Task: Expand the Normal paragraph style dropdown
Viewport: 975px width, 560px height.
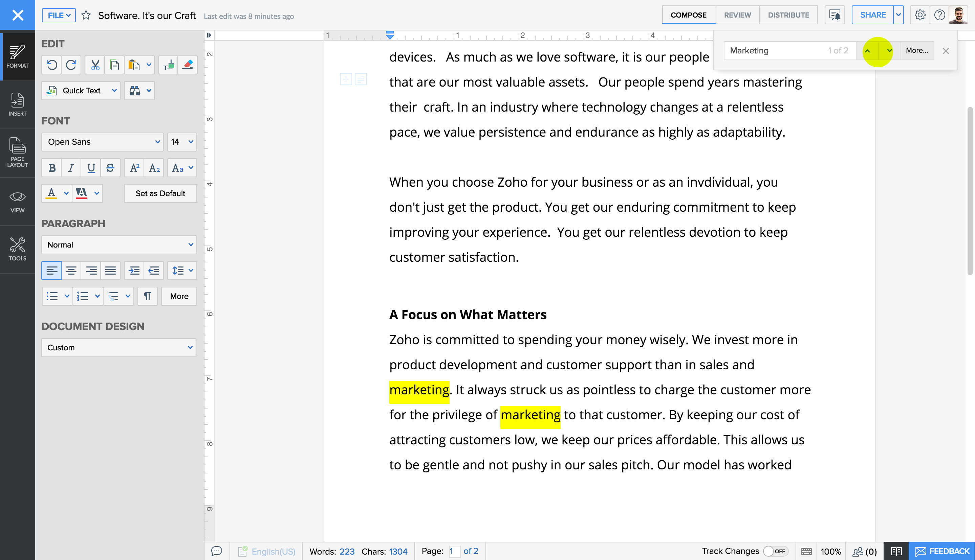Action: click(x=118, y=244)
